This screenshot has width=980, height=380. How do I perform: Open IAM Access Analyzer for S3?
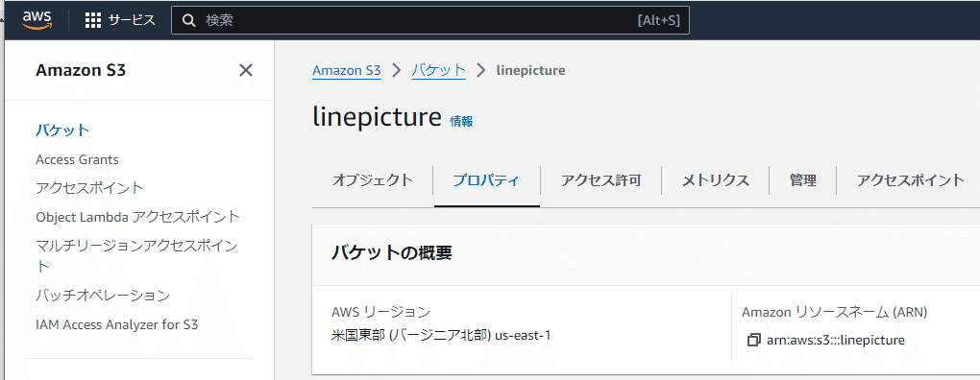(x=117, y=324)
